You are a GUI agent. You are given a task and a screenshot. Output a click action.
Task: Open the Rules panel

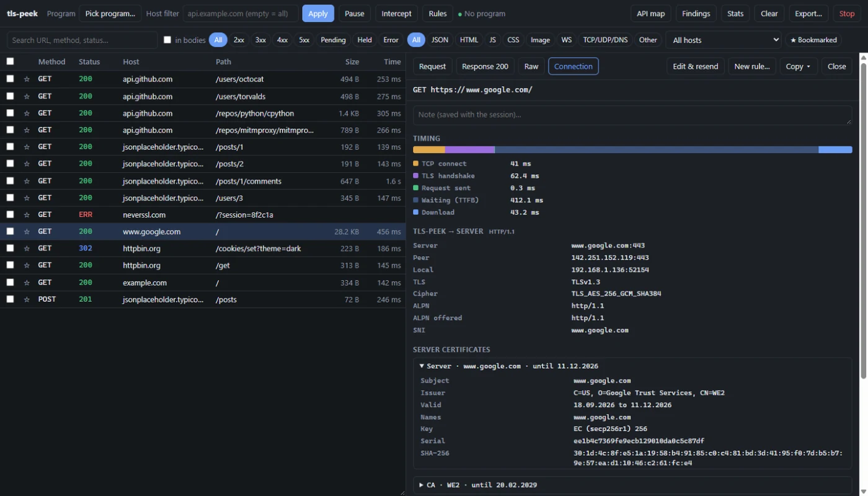point(438,14)
